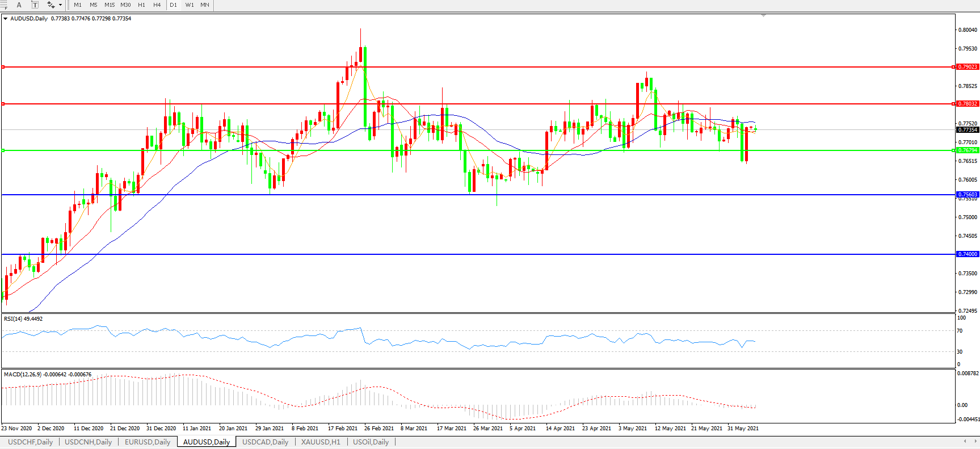The width and height of the screenshot is (980, 449).
Task: Select the red 0.79023 horizontal line label
Action: click(968, 67)
